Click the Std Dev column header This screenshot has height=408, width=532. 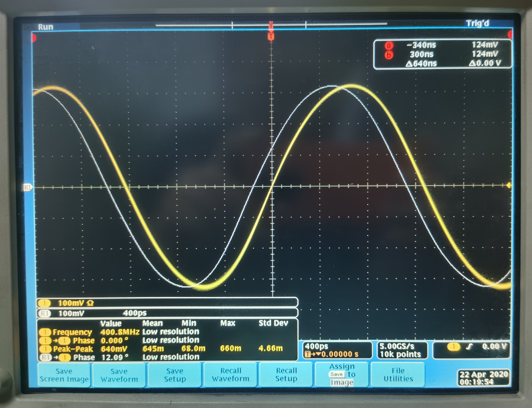[273, 323]
